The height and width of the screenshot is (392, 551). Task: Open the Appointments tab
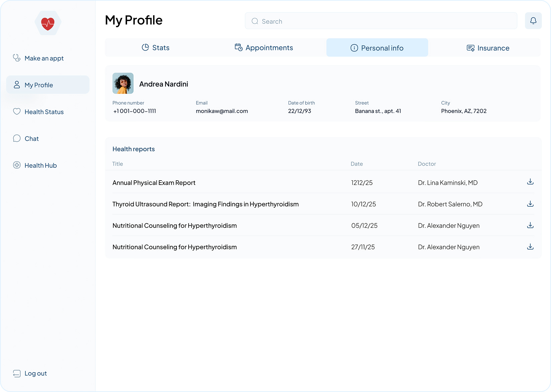[264, 47]
